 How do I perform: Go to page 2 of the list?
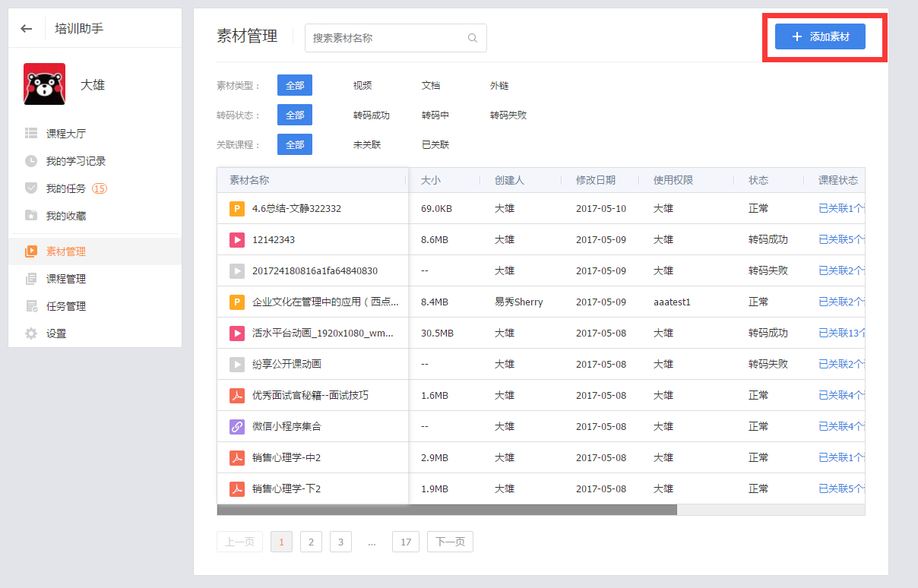311,542
